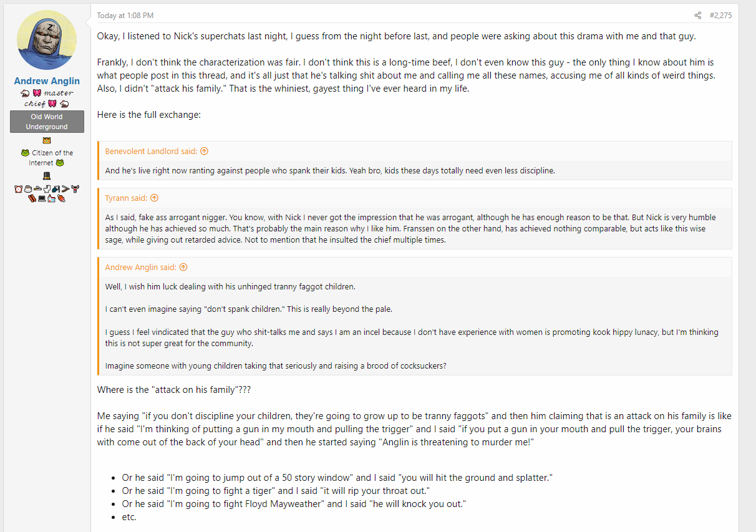Open Andrew Anglin's profile from sidebar username
Screen dimensions: 756x532
coord(47,81)
